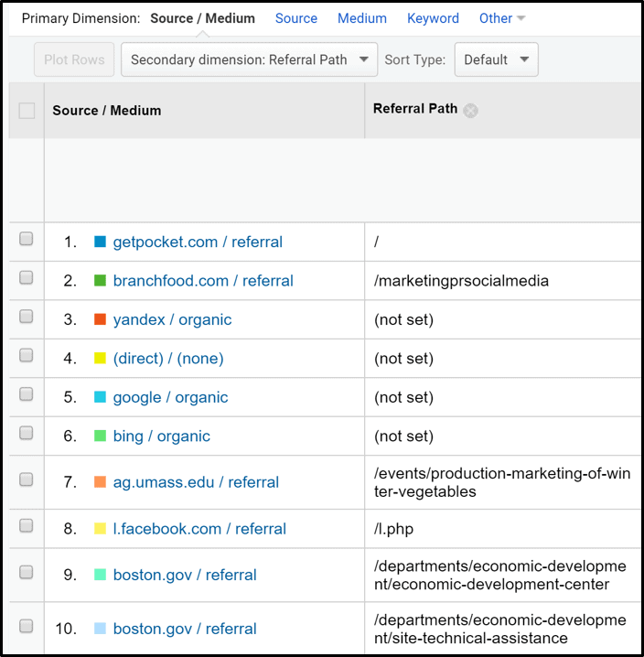Click the blue swatch beside getpocket.com
This screenshot has width=644, height=657.
[x=100, y=242]
